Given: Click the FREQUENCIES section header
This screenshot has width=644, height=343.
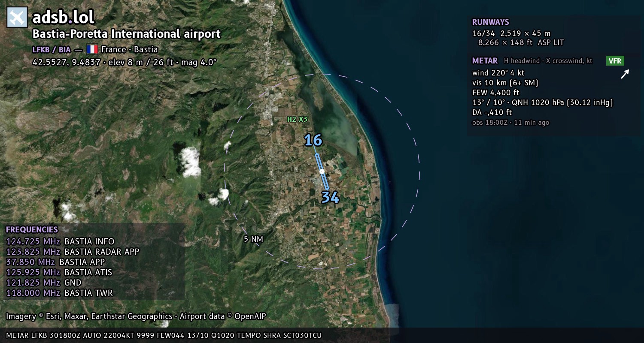Looking at the screenshot, I should [31, 230].
